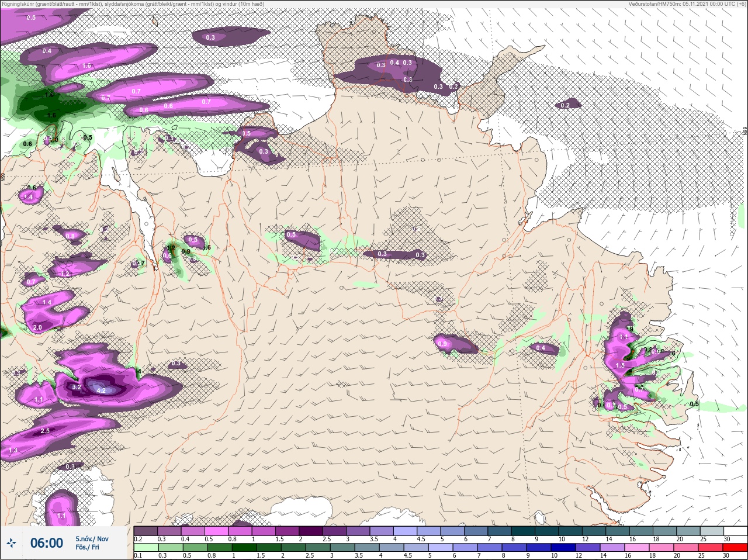Click bottom-row dark green swatch between 1 and 1.5
This screenshot has height=560, width=748.
[x=244, y=548]
